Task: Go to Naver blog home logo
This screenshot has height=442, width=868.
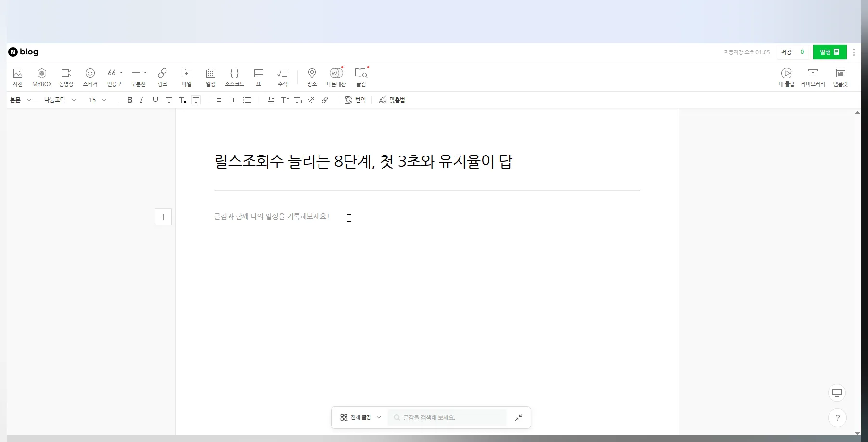Action: click(24, 52)
